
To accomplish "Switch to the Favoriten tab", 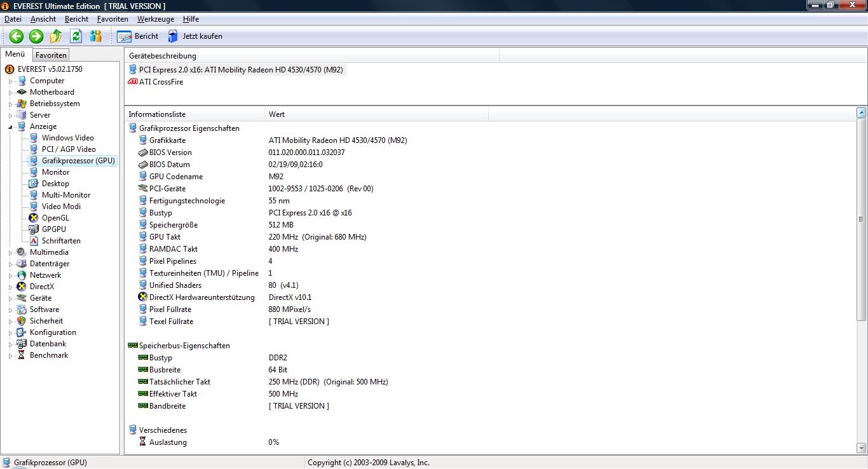I will 51,55.
